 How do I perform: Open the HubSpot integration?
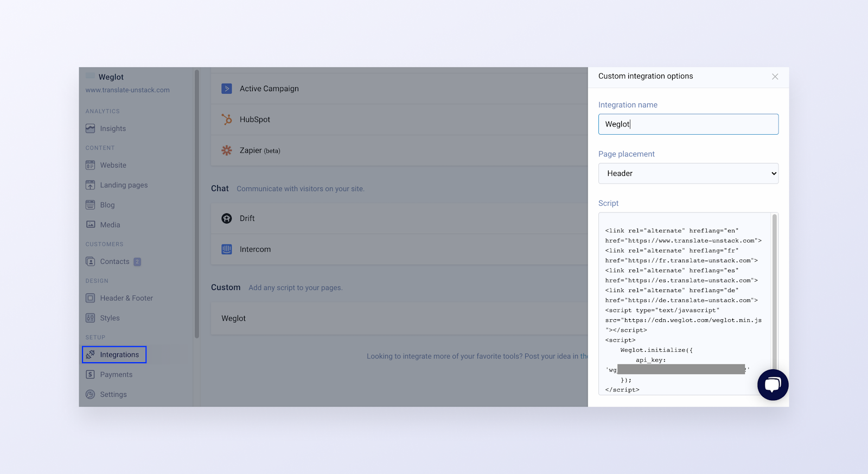399,119
